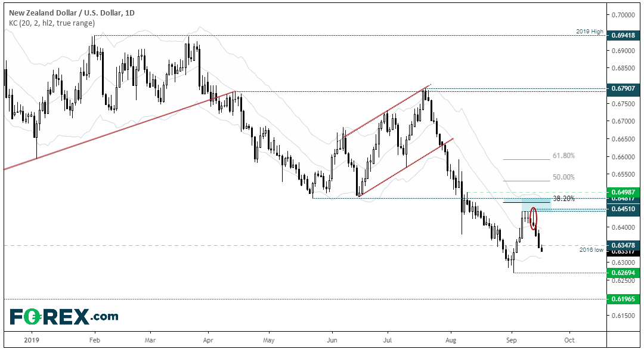Click the 0.69418 price label
This screenshot has width=644, height=352.
623,35
